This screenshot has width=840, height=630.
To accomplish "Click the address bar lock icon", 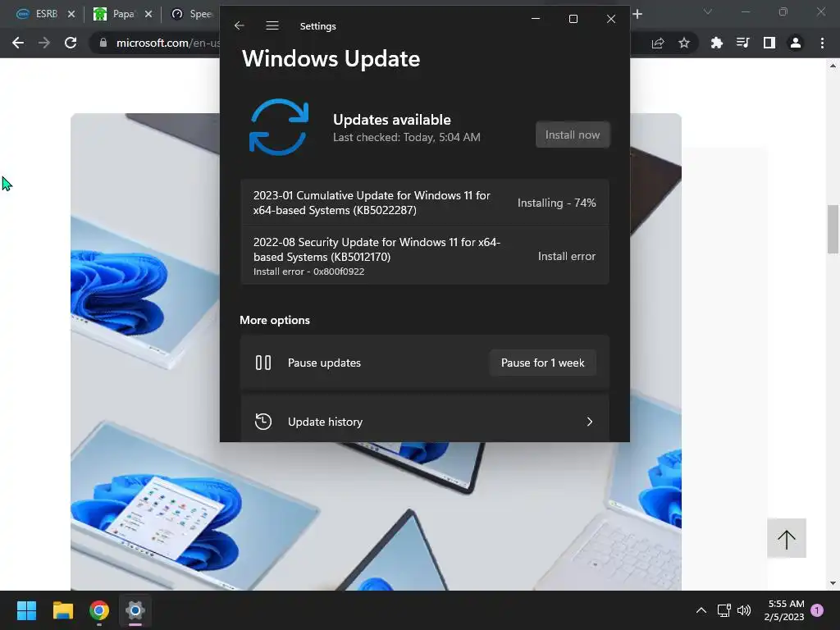I will (x=103, y=43).
